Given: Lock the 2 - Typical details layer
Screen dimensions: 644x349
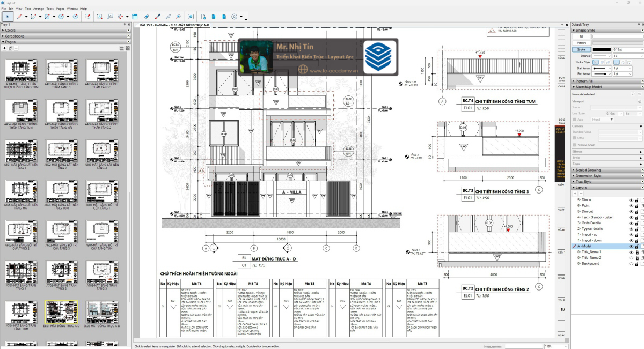Looking at the screenshot, I should tap(637, 229).
